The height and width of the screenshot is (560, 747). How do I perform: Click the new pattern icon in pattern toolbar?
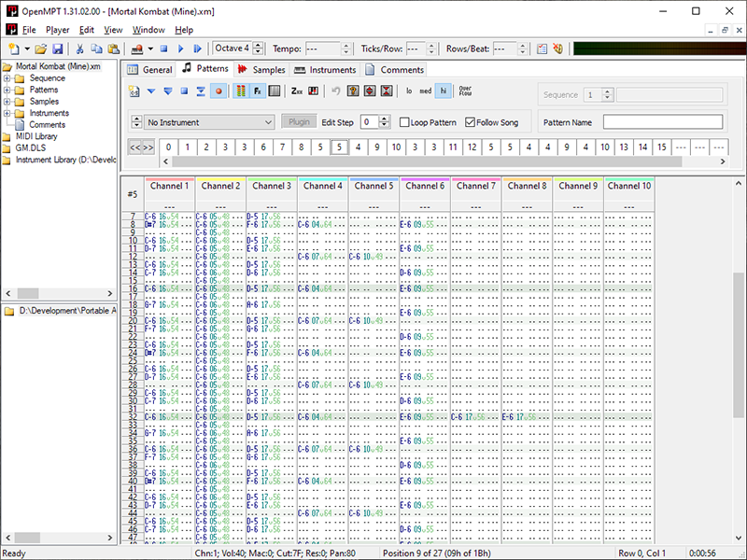pos(134,91)
